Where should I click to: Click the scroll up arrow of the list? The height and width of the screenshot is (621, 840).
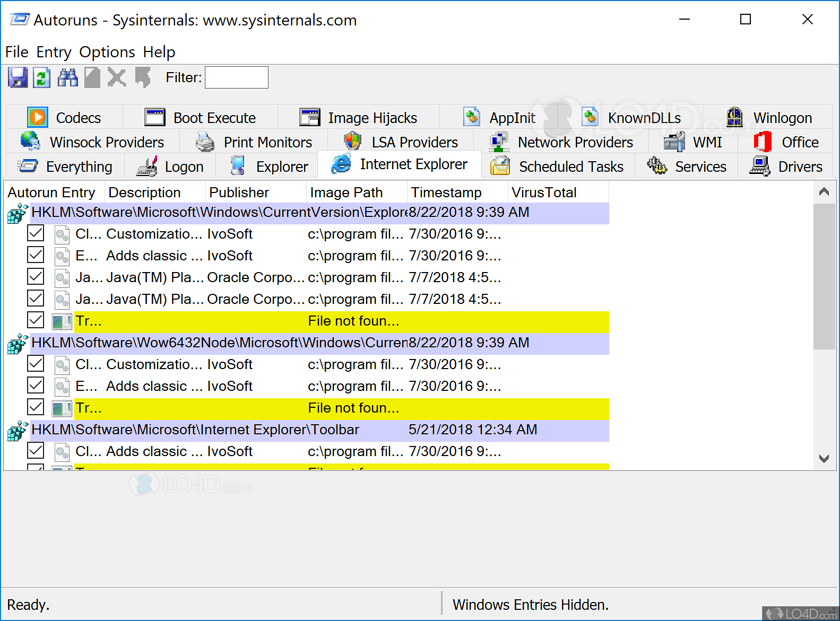click(824, 191)
